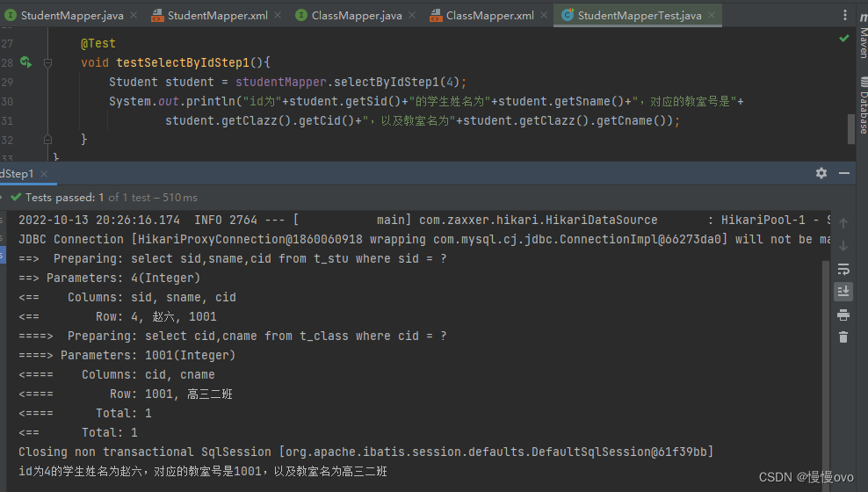The image size is (868, 492).
Task: Click HikariDataSource INFO log line
Action: click(x=424, y=220)
